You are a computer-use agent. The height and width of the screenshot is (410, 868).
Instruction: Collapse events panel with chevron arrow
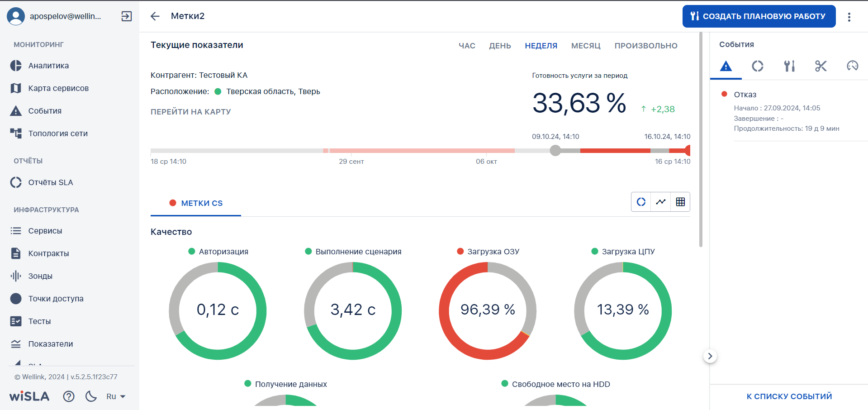click(710, 356)
